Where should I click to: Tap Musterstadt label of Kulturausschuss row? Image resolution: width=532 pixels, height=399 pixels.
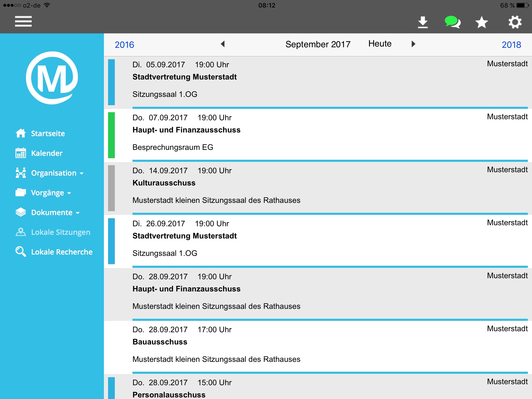point(507,170)
